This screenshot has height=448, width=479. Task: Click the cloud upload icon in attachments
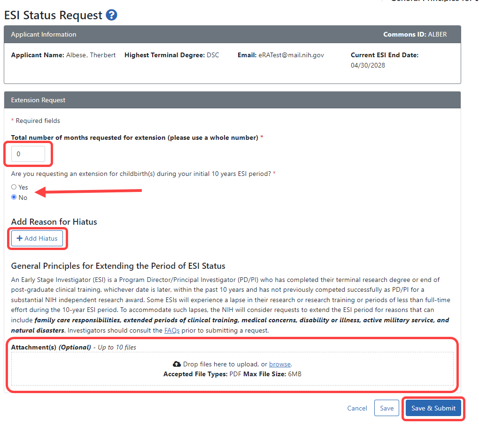(177, 364)
